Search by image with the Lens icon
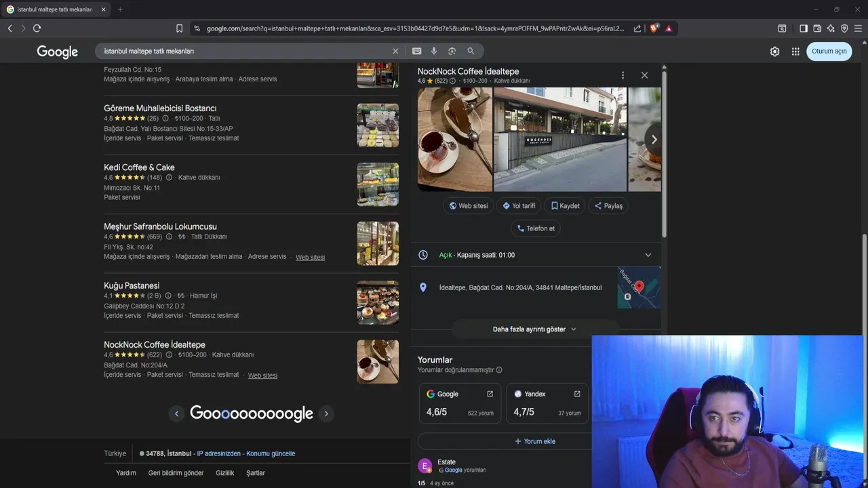Screen dimensions: 868x488 point(452,51)
